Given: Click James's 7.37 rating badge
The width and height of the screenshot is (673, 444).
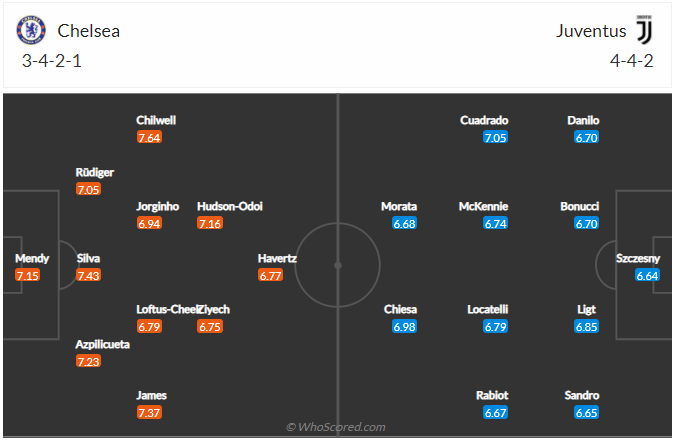Looking at the screenshot, I should tap(149, 412).
